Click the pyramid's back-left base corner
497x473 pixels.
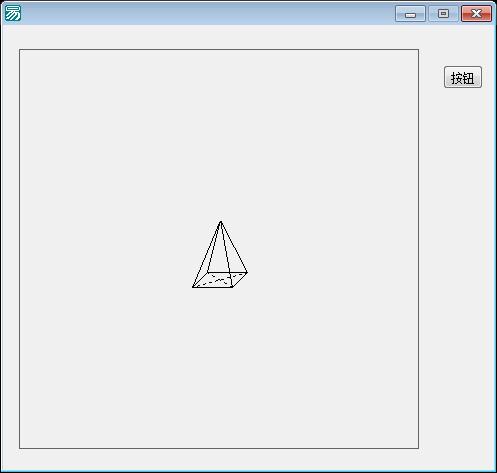click(208, 272)
